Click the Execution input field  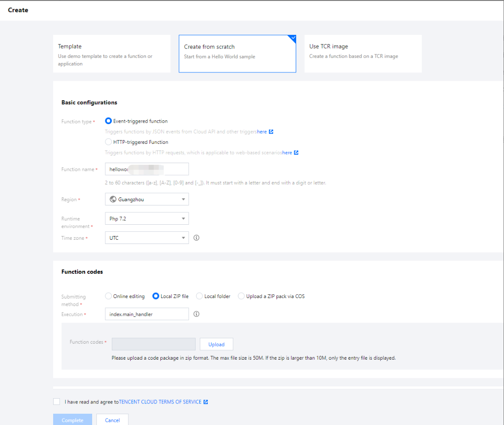(147, 314)
